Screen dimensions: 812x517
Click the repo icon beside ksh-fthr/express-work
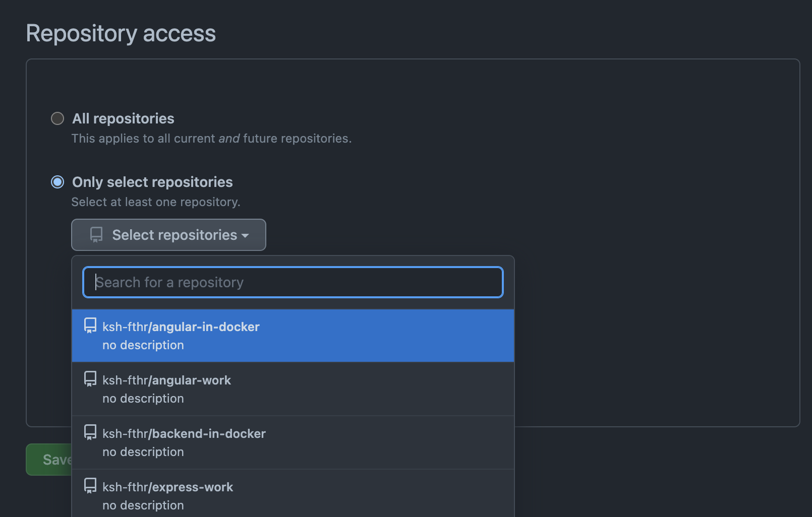90,486
